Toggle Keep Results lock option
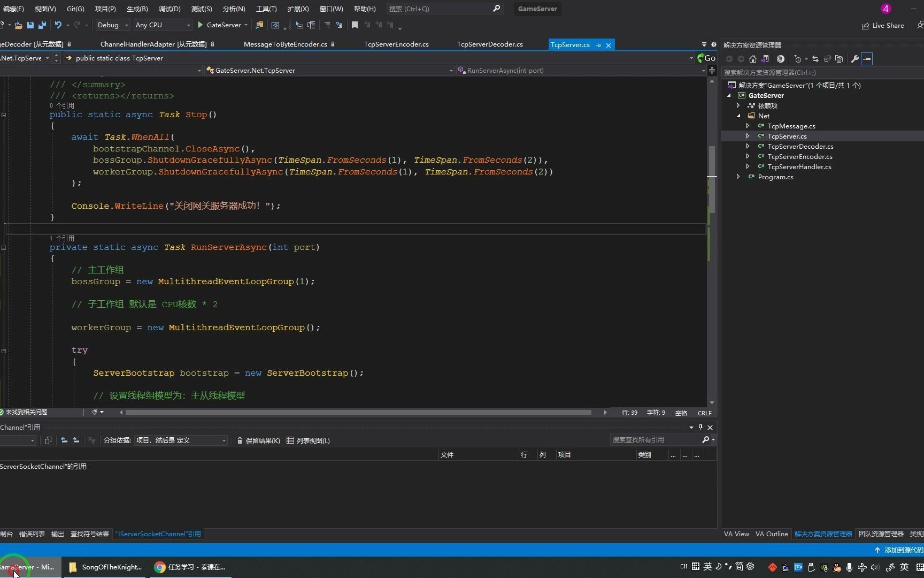Viewport: 924px width, 578px height. (258, 440)
